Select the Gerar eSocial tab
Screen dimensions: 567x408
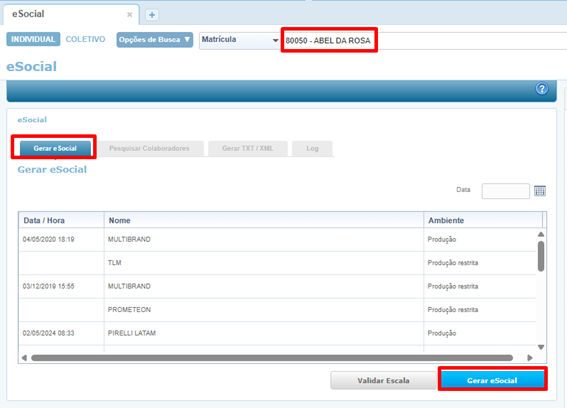[55, 148]
